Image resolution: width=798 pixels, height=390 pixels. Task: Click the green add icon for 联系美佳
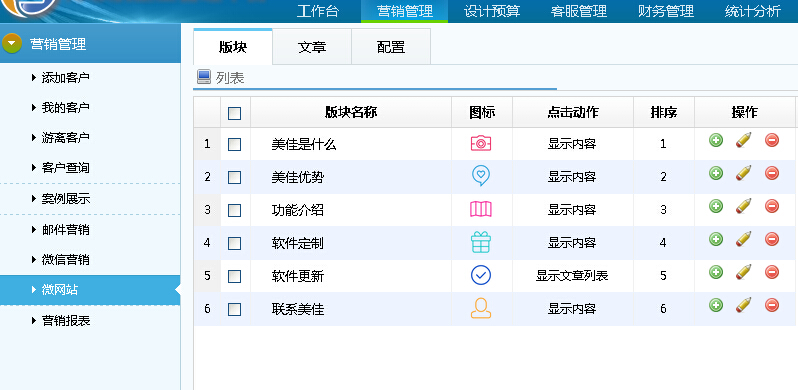(x=716, y=305)
